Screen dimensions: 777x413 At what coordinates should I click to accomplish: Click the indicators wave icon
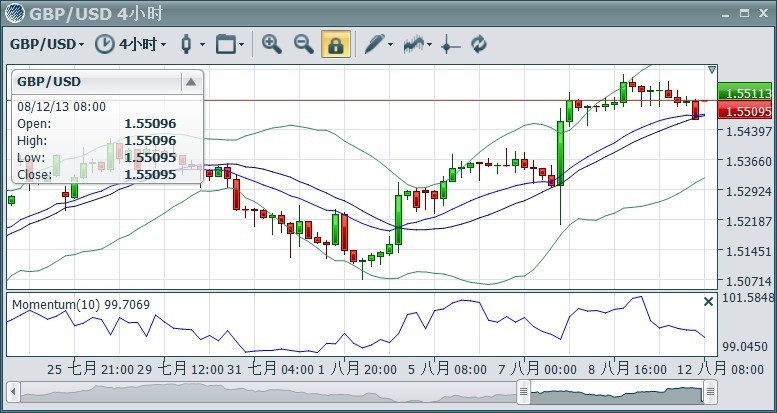pos(414,44)
